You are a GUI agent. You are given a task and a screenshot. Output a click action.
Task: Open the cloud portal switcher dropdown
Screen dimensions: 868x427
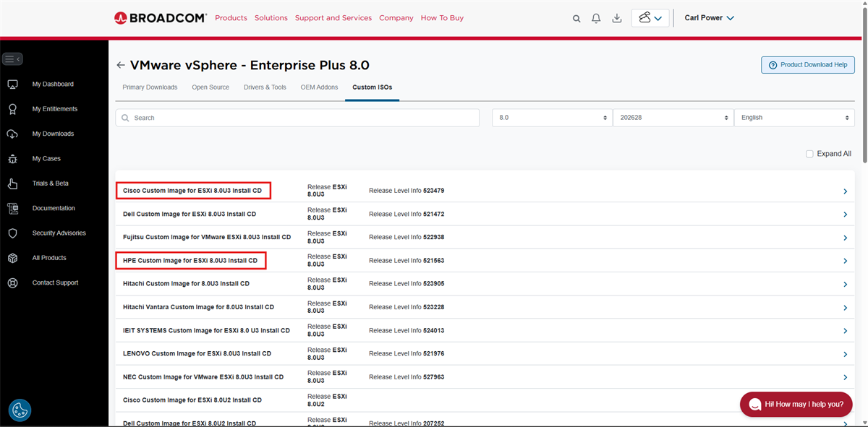[x=650, y=18]
